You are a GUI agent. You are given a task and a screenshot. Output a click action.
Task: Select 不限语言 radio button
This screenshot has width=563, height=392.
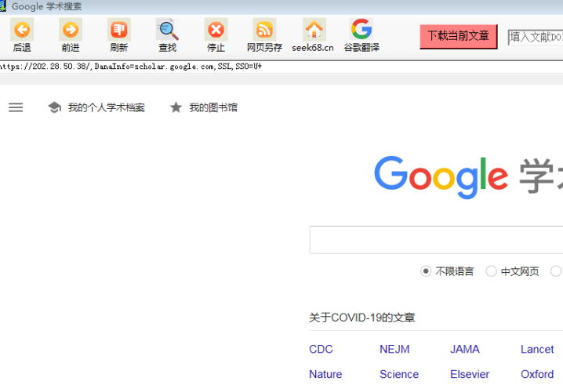coord(426,271)
